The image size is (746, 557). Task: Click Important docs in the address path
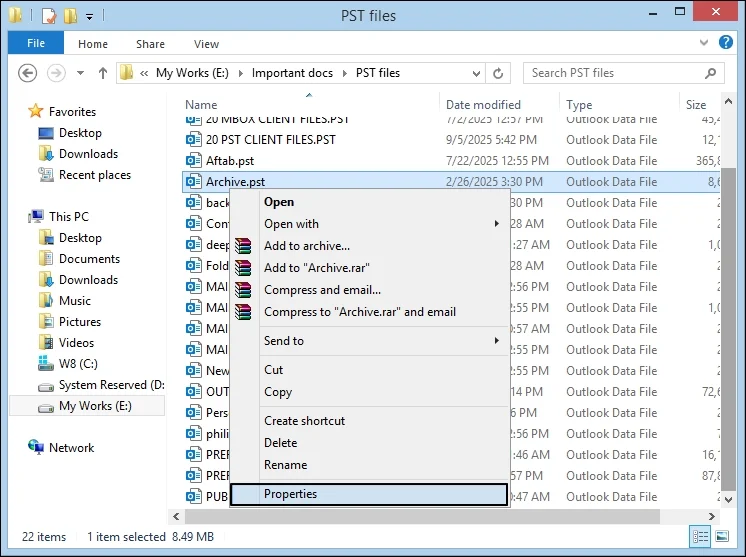click(292, 73)
